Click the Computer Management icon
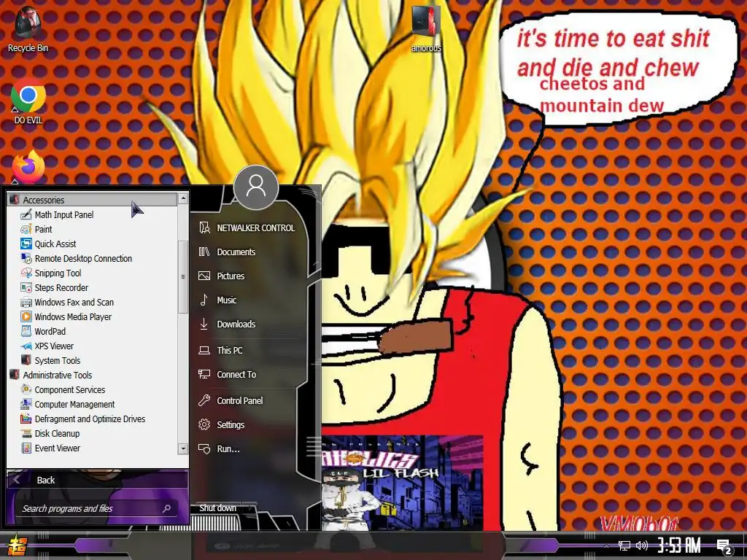 [26, 404]
